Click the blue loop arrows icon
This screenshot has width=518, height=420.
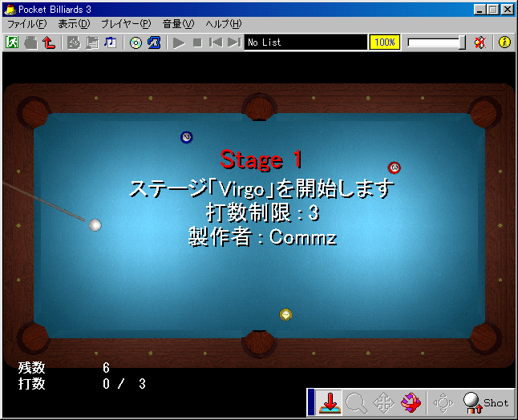click(x=154, y=42)
